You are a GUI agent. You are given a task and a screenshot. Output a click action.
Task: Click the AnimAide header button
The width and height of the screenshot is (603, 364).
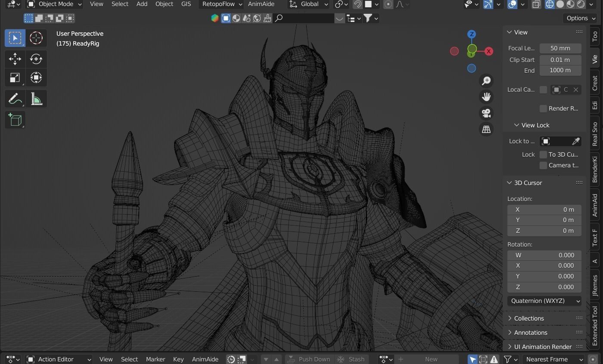(261, 4)
